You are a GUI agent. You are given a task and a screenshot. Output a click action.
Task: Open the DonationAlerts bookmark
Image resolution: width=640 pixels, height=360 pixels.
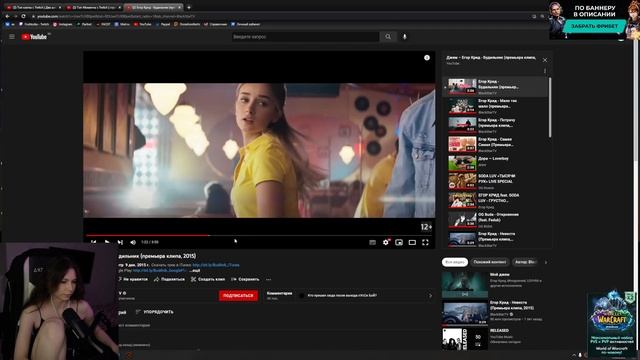tap(187, 24)
